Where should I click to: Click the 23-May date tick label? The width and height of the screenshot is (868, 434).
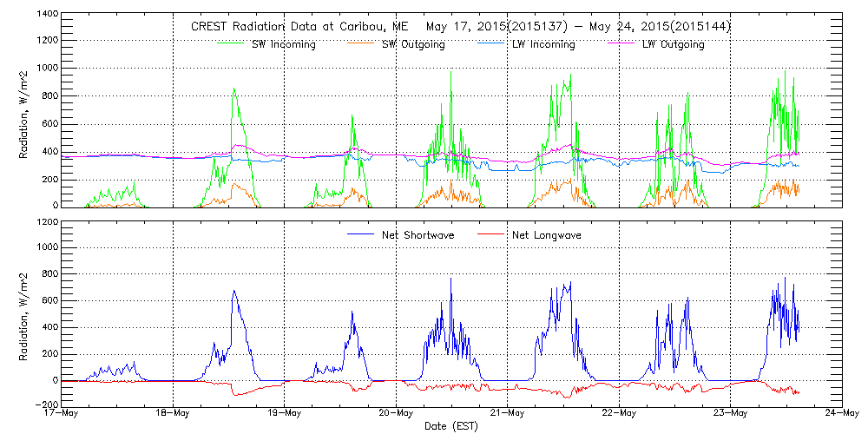point(731,414)
